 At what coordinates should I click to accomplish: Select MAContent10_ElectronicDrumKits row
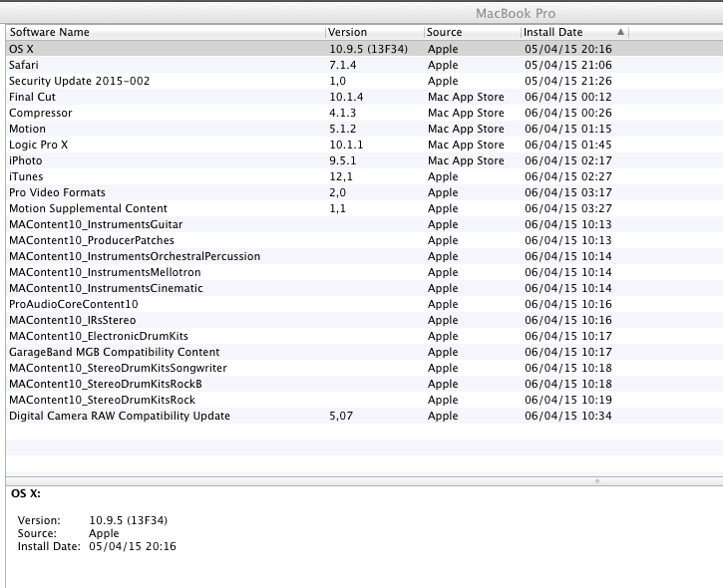(x=365, y=336)
